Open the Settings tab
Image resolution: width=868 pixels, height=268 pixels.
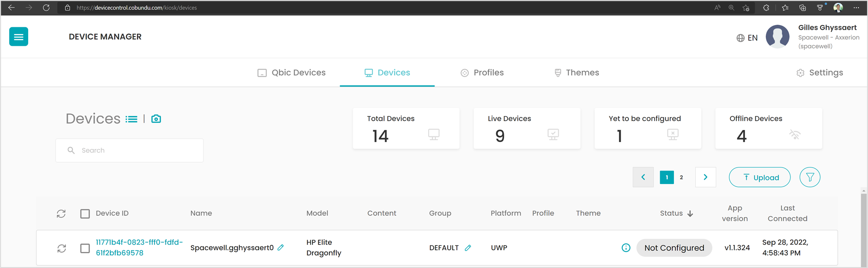click(819, 73)
